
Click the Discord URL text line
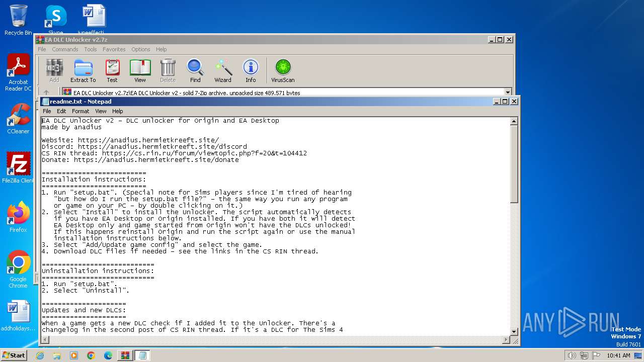144,147
